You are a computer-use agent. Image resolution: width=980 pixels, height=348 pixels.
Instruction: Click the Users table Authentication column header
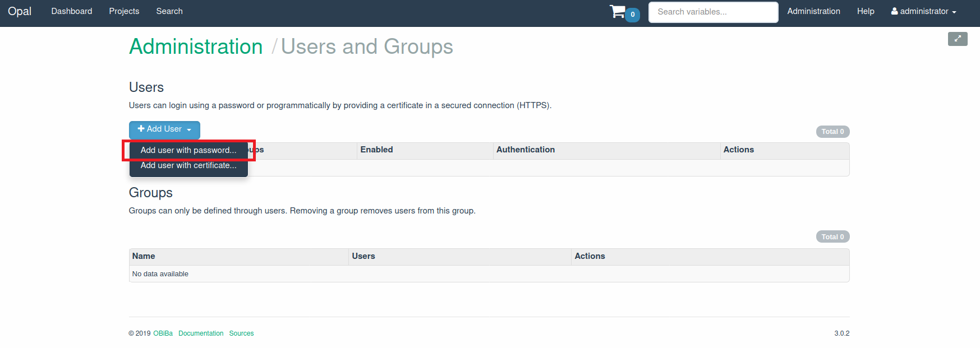click(x=525, y=150)
